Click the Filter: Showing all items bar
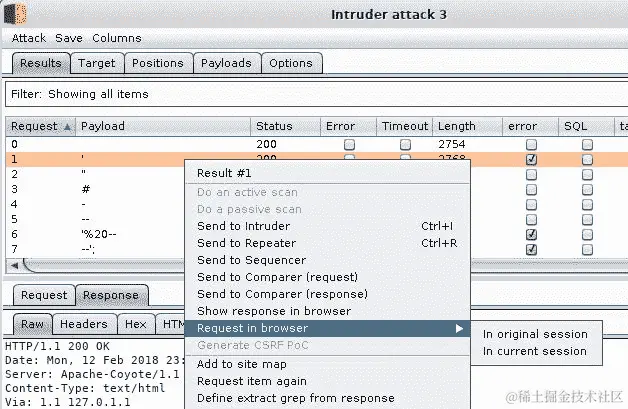628x409 pixels. (316, 94)
